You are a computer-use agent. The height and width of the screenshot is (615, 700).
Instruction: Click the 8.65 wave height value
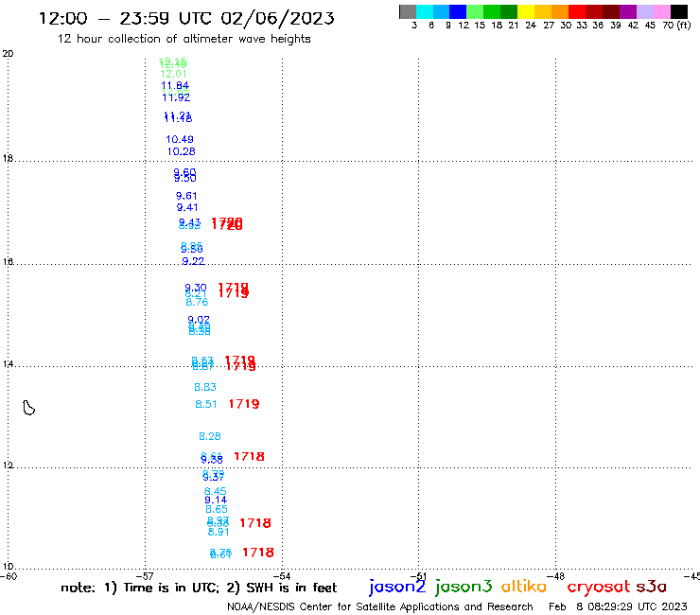point(217,509)
